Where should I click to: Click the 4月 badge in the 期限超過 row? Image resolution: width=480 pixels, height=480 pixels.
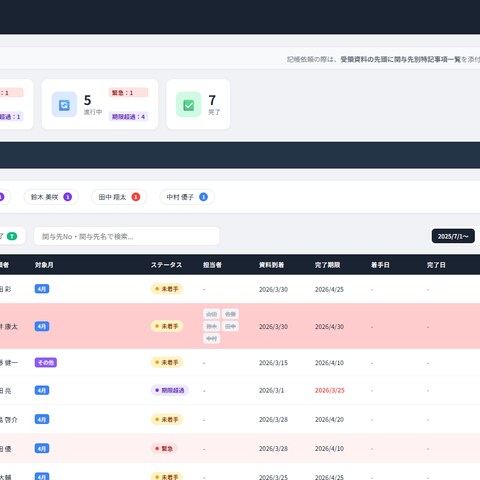tap(42, 390)
